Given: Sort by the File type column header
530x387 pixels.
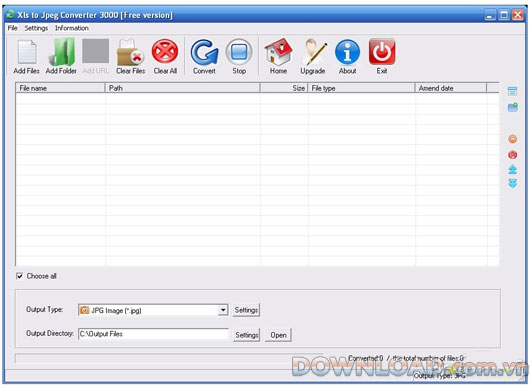Looking at the screenshot, I should [x=361, y=88].
